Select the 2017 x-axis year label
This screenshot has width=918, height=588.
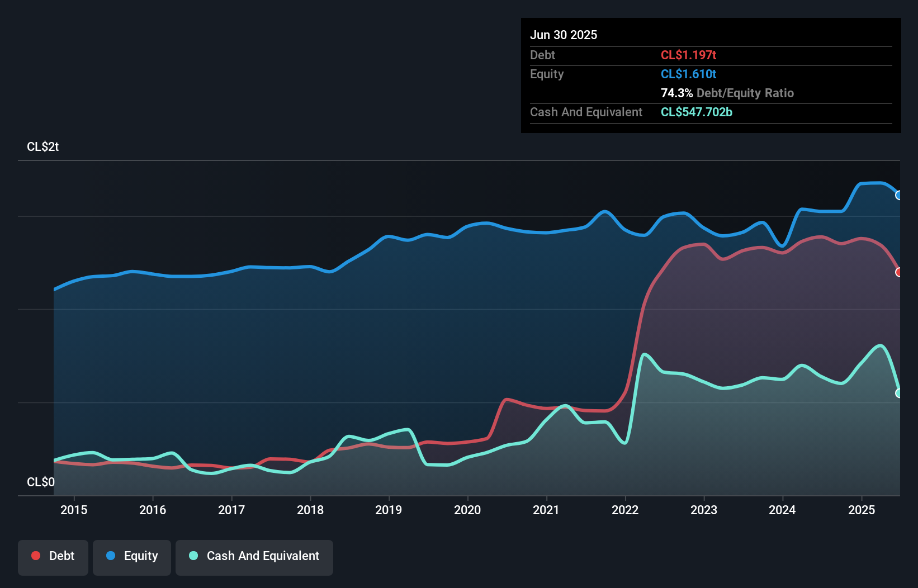point(231,510)
